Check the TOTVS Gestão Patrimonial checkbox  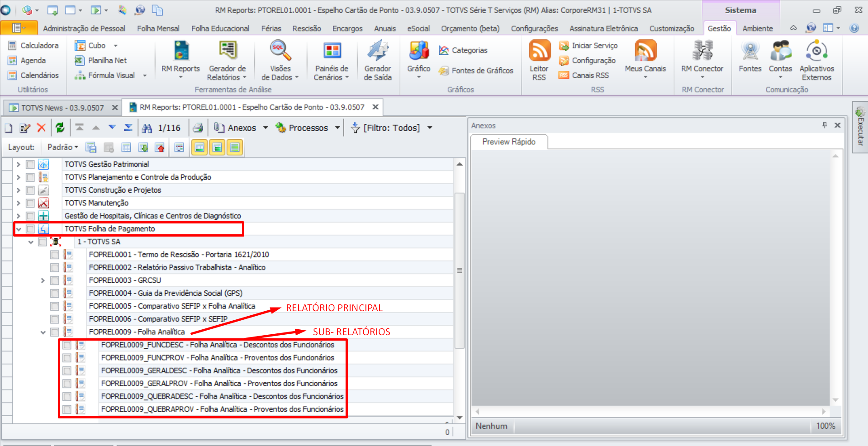[30, 164]
